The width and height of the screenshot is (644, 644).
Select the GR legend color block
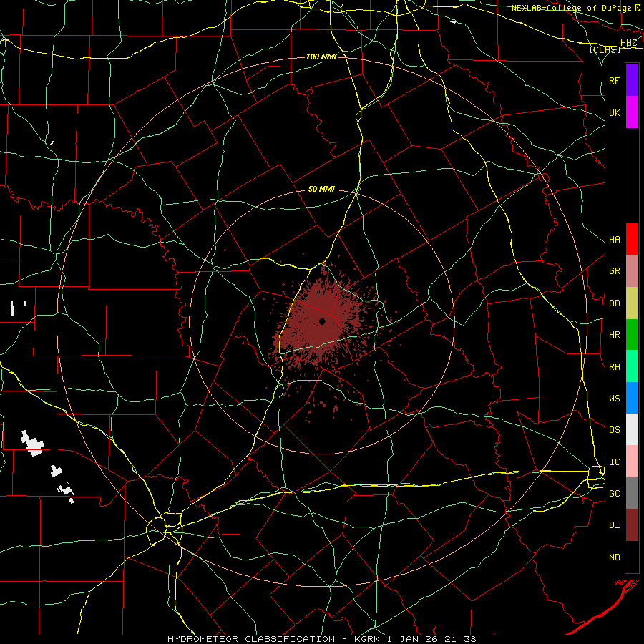coord(632,271)
